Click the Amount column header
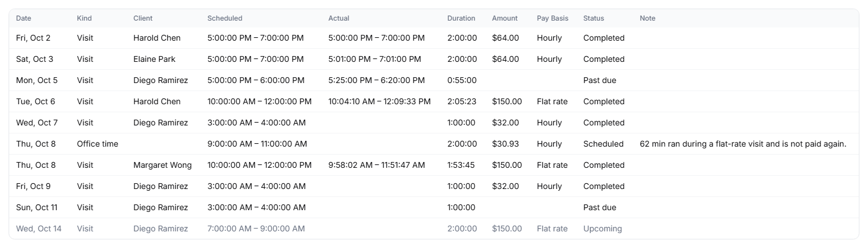Viewport: 868px width, 248px height. [x=504, y=18]
